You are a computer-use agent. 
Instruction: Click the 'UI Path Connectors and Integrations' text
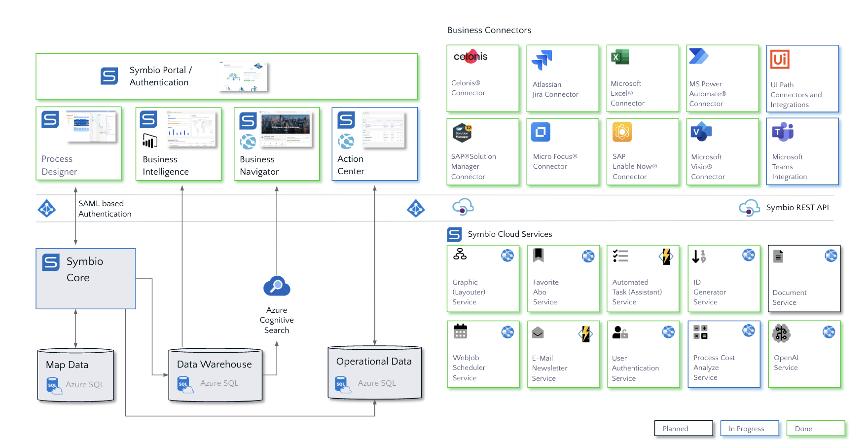(x=796, y=95)
